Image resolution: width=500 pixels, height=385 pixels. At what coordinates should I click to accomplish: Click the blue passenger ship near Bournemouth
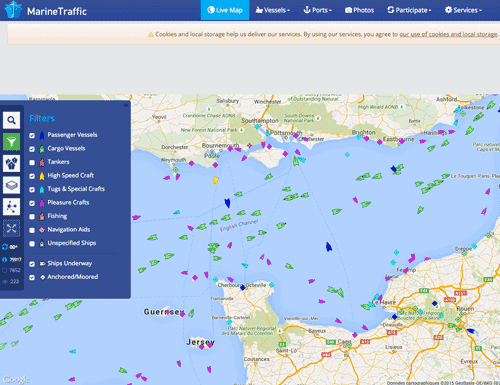(x=227, y=202)
